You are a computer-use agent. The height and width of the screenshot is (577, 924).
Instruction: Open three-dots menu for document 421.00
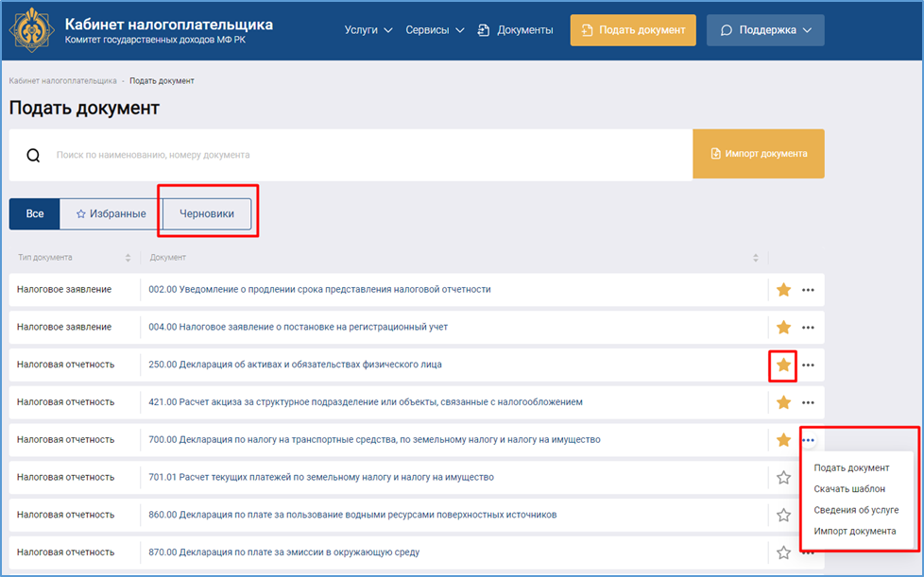click(x=808, y=403)
